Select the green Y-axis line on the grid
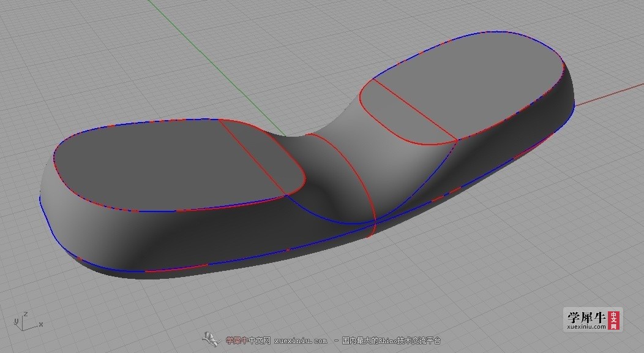644x353 pixels. pos(217,68)
